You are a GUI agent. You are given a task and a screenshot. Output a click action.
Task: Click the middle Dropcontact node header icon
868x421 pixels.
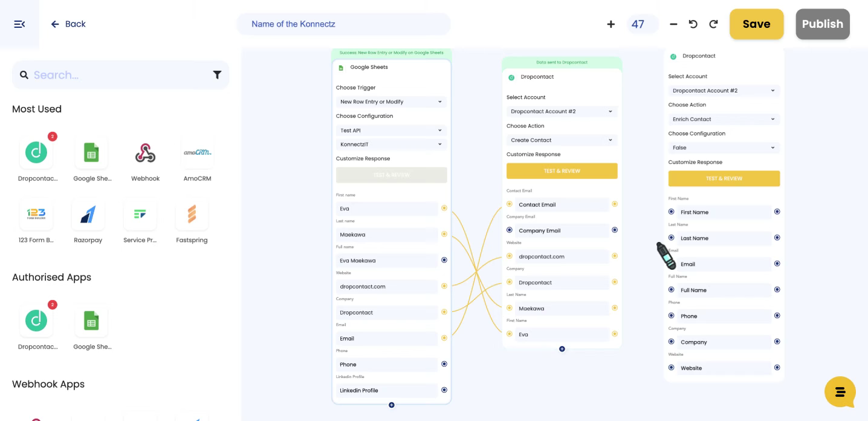tap(511, 77)
